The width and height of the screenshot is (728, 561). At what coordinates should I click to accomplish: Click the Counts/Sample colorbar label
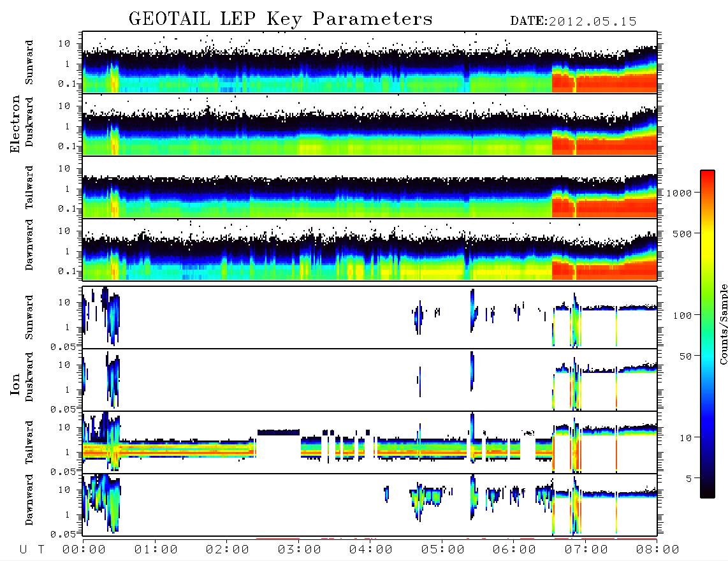click(723, 324)
